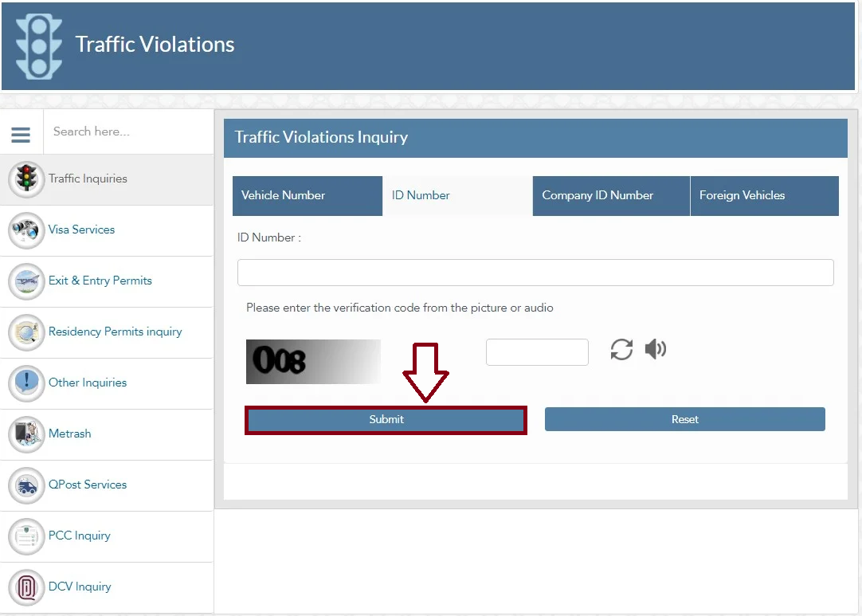Play the audio verification code
Image resolution: width=862 pixels, height=616 pixels.
(656, 349)
